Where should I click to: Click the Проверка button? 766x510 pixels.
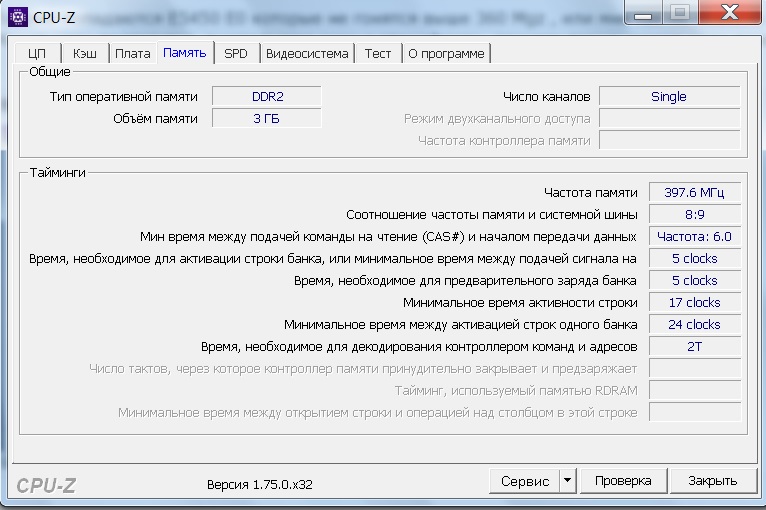(x=623, y=481)
